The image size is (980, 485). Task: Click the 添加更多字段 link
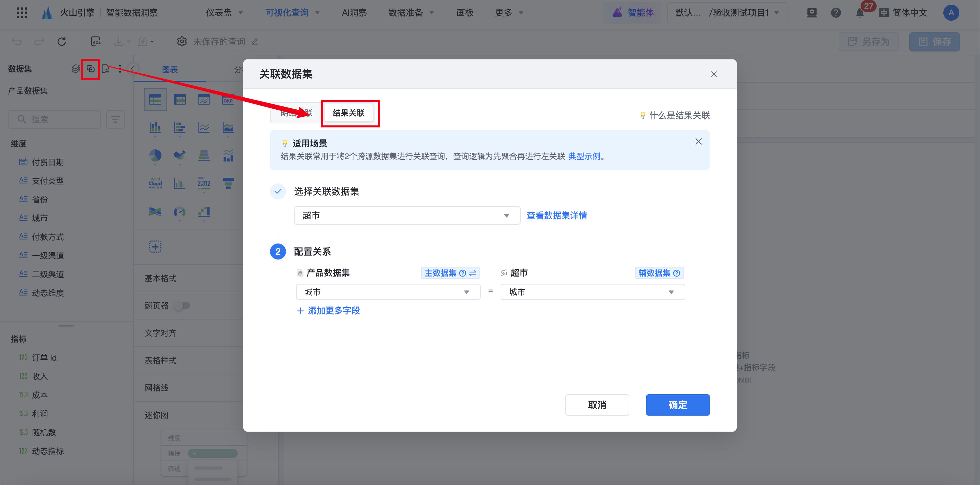coord(328,311)
